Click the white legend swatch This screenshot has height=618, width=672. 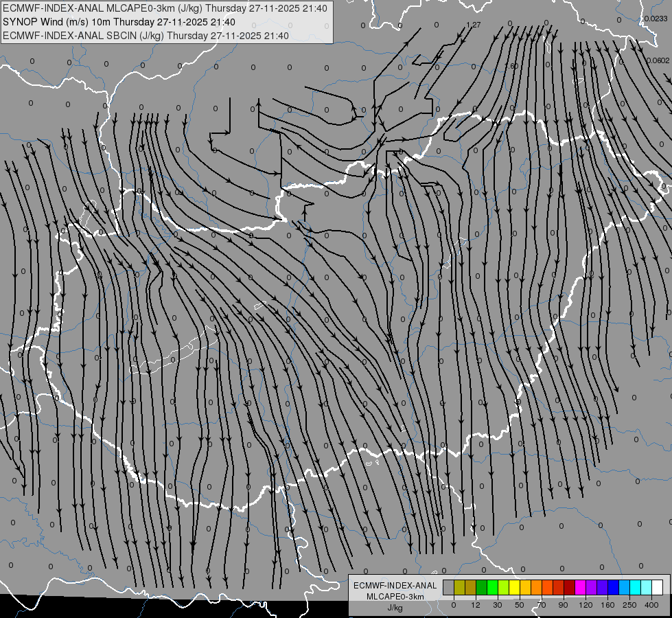coord(658,588)
